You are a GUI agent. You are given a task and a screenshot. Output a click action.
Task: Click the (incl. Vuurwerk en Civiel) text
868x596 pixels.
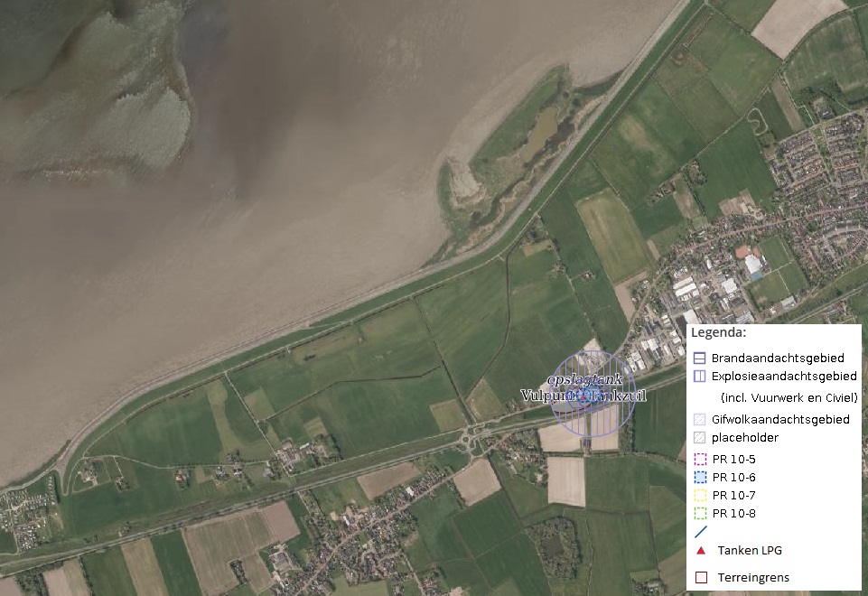tap(789, 397)
